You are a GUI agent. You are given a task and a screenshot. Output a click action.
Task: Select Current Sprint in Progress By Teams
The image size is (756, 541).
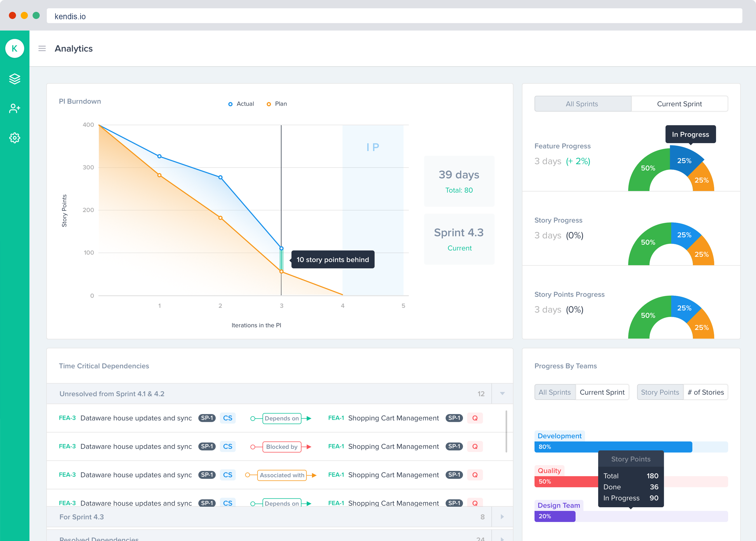(602, 393)
